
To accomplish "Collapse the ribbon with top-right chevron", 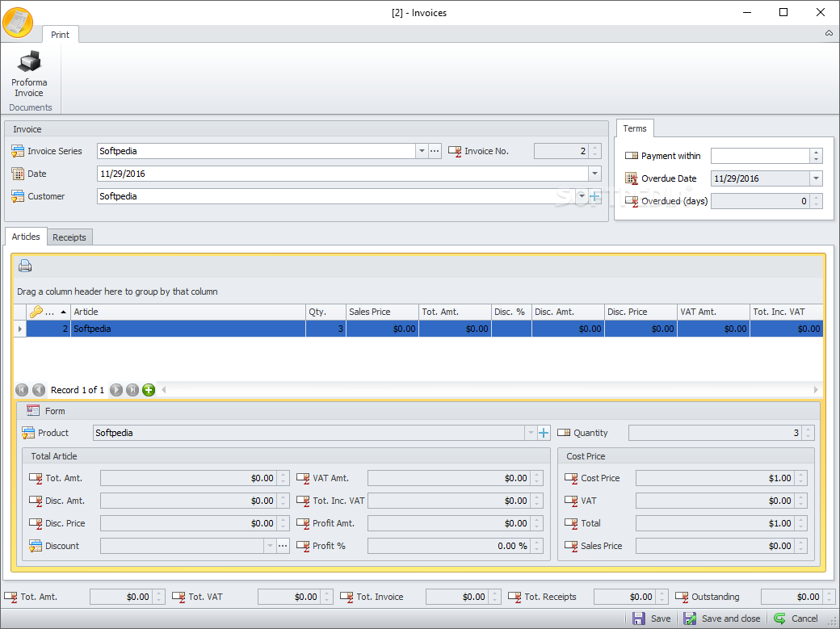I will pos(829,33).
